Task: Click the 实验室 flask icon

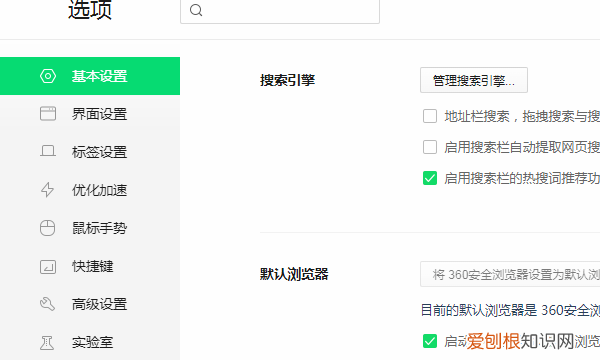Action: (x=47, y=342)
